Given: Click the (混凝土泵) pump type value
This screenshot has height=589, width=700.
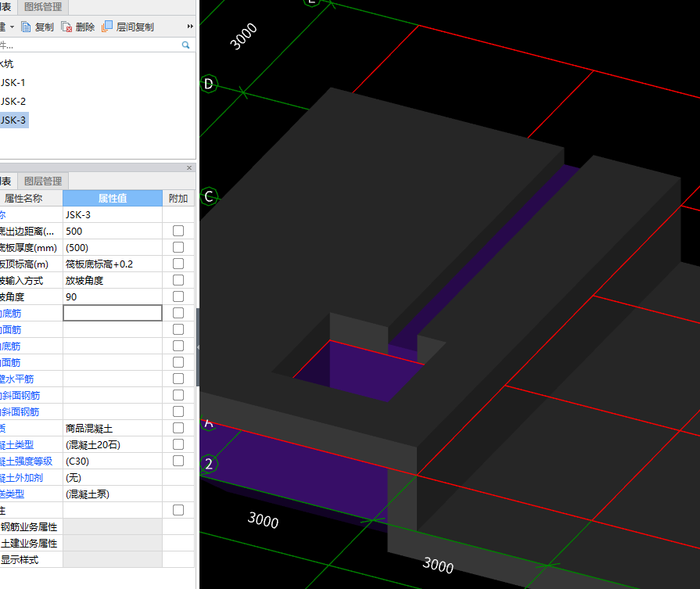Looking at the screenshot, I should point(113,494).
